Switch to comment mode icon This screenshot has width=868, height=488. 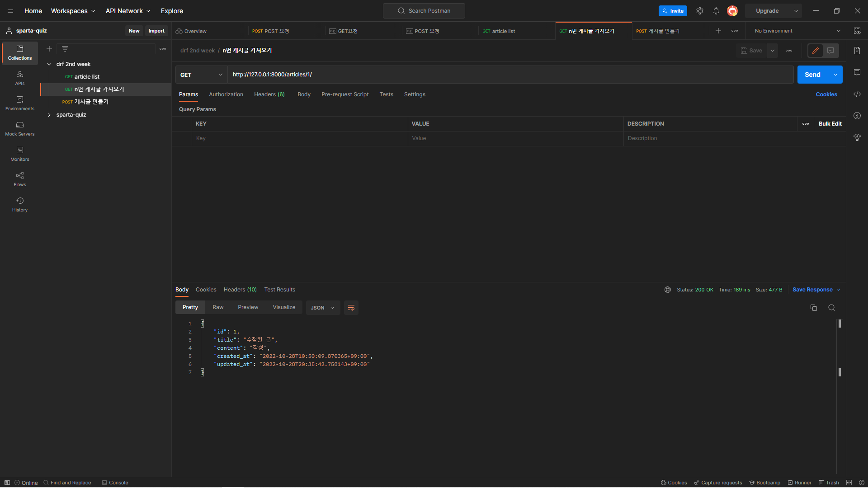pyautogui.click(x=830, y=51)
